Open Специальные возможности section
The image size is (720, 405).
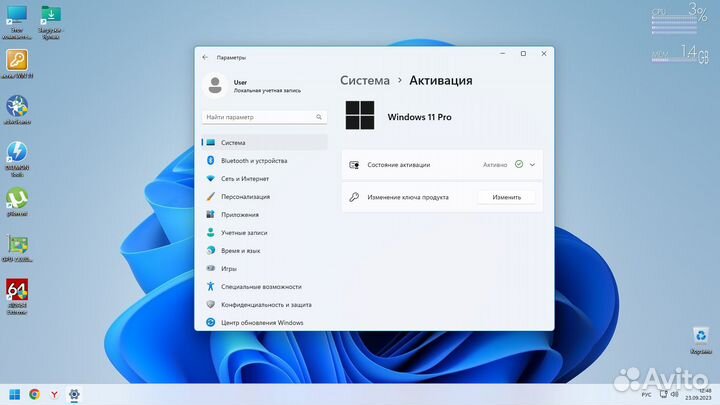click(264, 286)
